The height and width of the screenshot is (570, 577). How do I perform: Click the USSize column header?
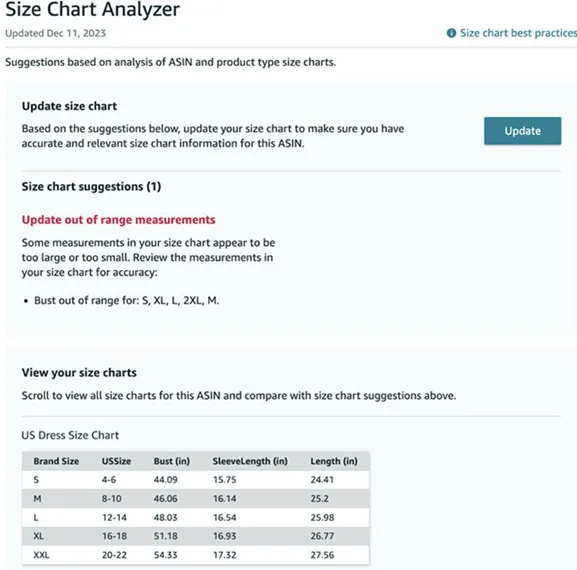point(116,461)
